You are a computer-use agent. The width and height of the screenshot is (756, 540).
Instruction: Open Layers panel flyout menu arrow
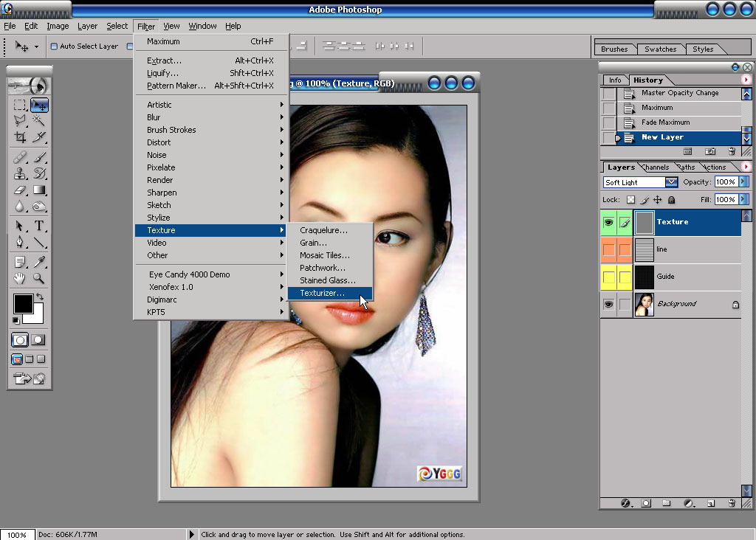[746, 167]
